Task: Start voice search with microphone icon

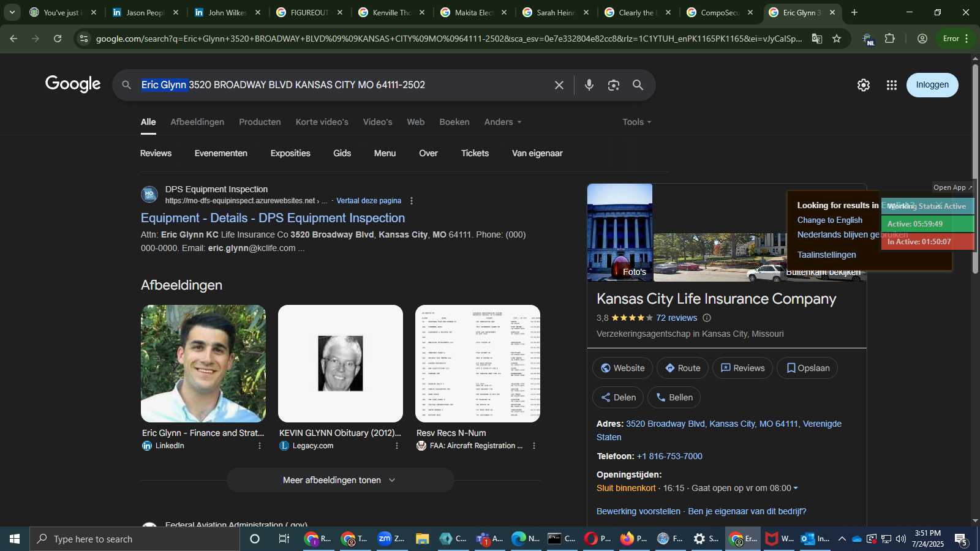Action: click(589, 85)
